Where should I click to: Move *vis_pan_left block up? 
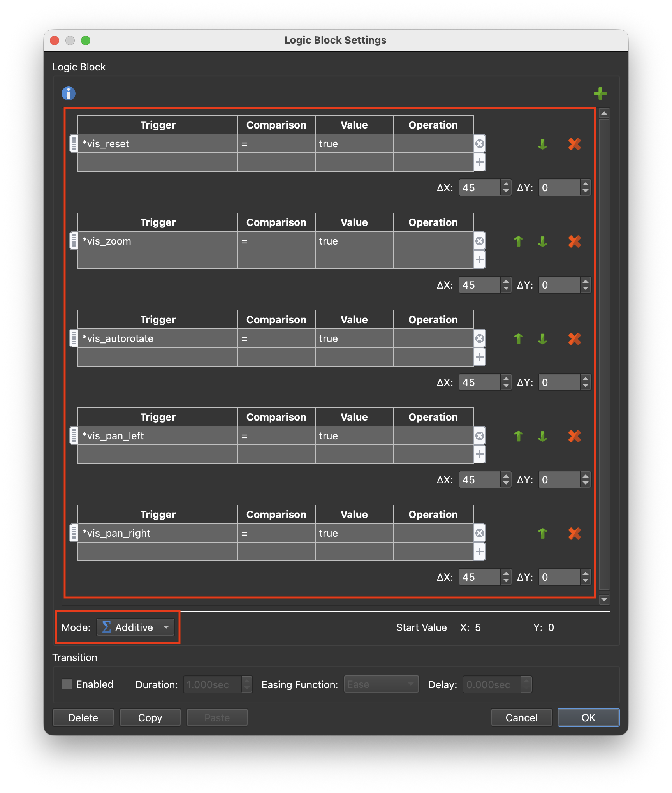[518, 436]
